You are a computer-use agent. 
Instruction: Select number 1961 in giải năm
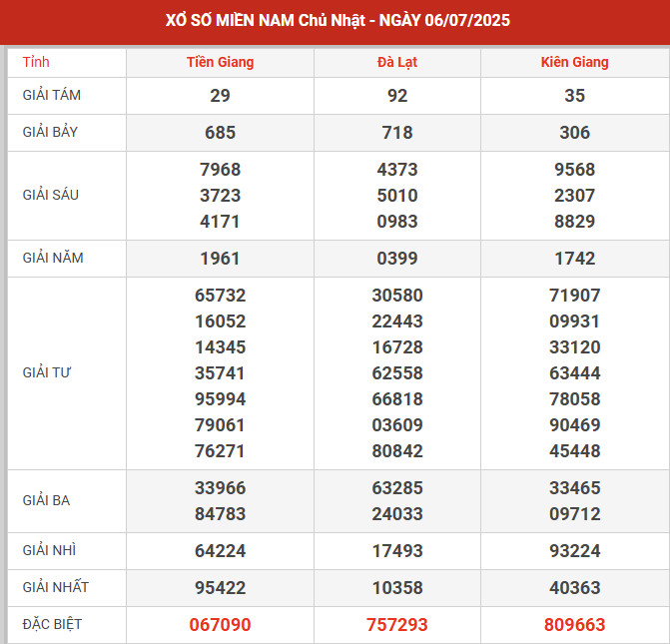coord(220,259)
